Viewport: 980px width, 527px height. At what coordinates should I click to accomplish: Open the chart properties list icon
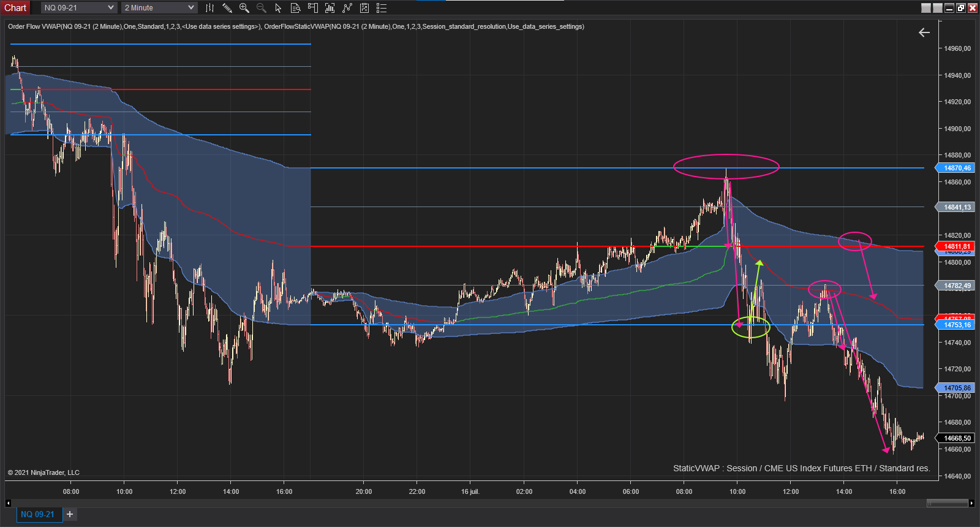click(x=382, y=8)
